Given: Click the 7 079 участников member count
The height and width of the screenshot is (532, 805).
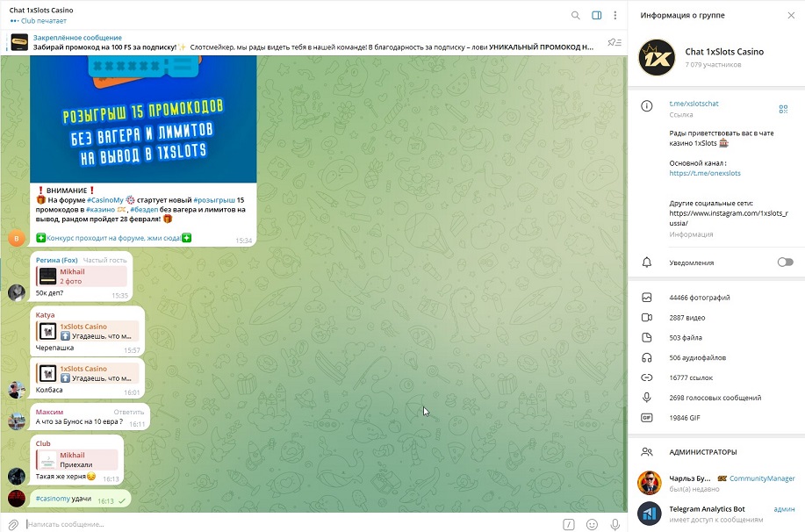Looking at the screenshot, I should (x=713, y=65).
